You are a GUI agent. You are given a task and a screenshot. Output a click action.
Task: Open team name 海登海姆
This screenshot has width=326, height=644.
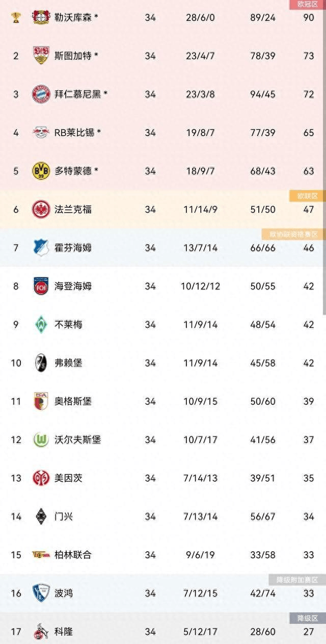tap(73, 286)
